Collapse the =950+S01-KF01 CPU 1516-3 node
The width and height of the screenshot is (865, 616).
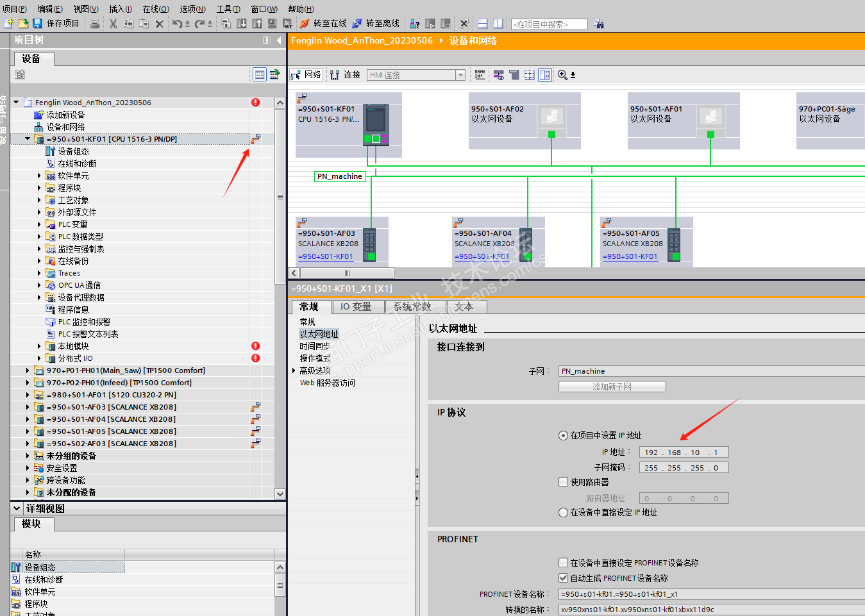[x=27, y=138]
